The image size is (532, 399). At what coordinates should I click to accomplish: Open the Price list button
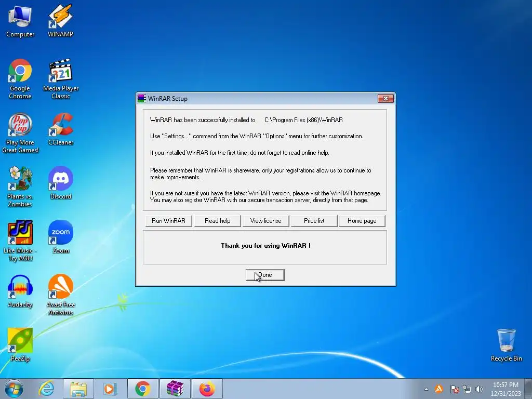314,221
